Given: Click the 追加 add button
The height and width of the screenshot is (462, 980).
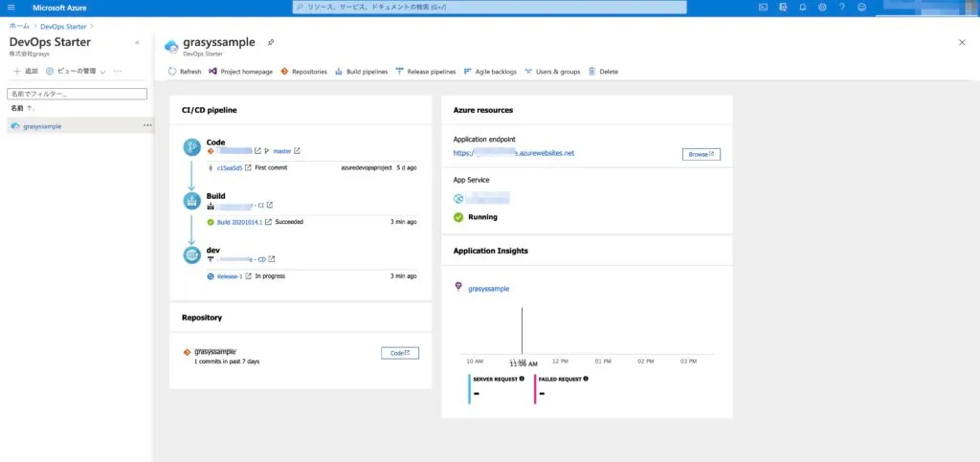Looking at the screenshot, I should [26, 71].
